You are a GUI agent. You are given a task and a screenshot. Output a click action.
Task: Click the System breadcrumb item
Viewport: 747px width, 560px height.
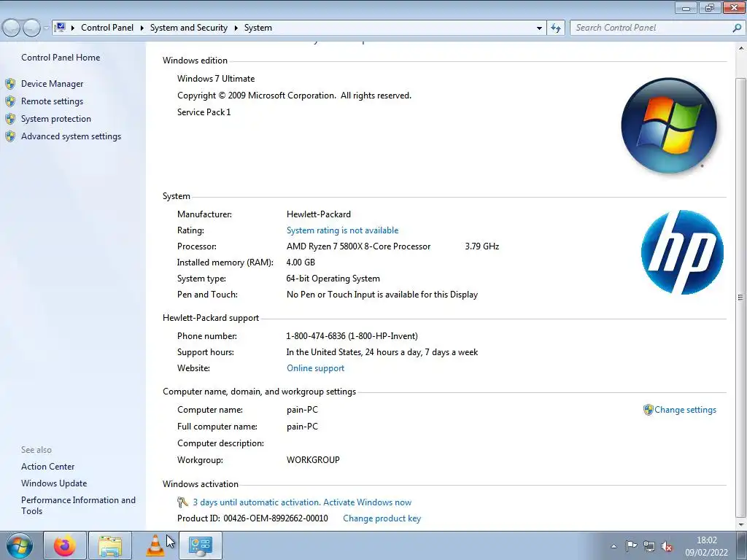(258, 28)
